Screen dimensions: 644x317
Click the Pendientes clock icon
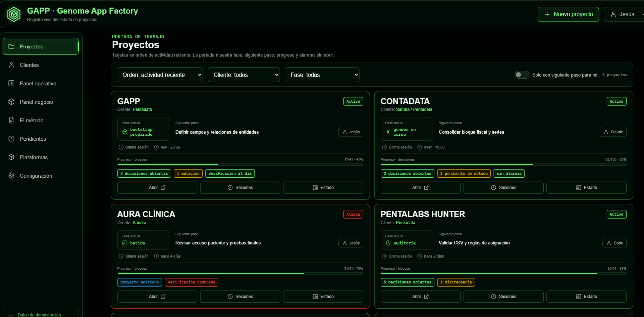click(11, 139)
